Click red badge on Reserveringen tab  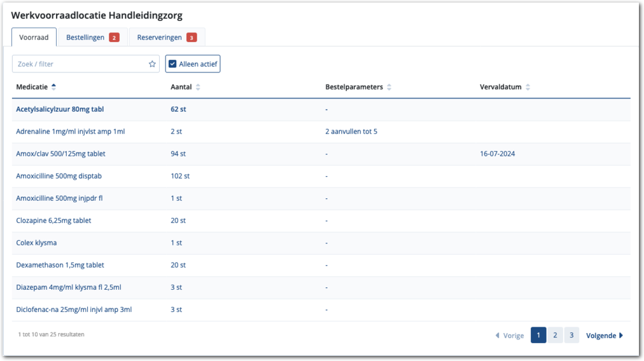pos(192,37)
